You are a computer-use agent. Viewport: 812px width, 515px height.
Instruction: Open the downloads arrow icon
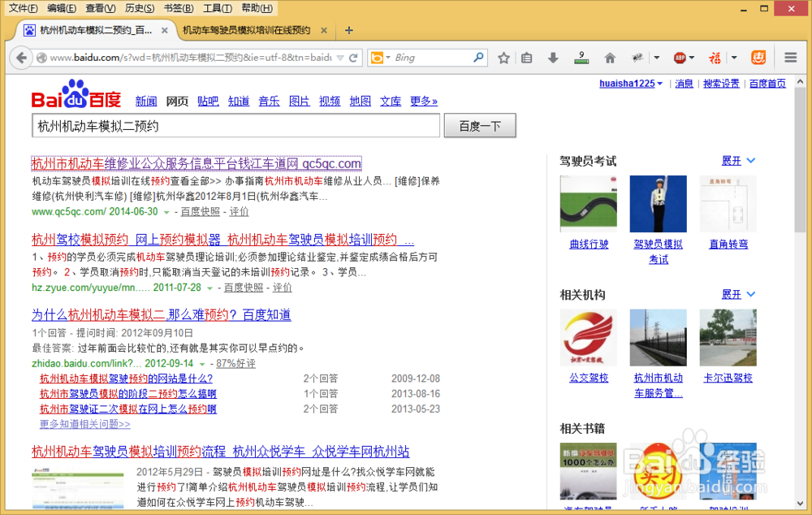[x=553, y=58]
